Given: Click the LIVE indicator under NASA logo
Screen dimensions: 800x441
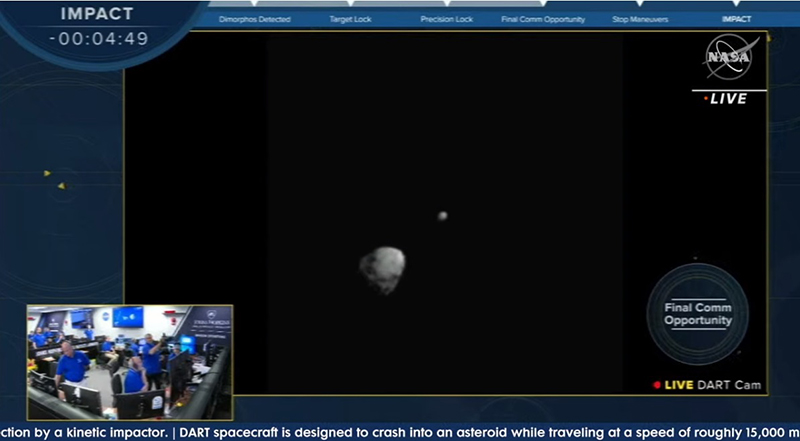Looking at the screenshot, I should coord(725,99).
